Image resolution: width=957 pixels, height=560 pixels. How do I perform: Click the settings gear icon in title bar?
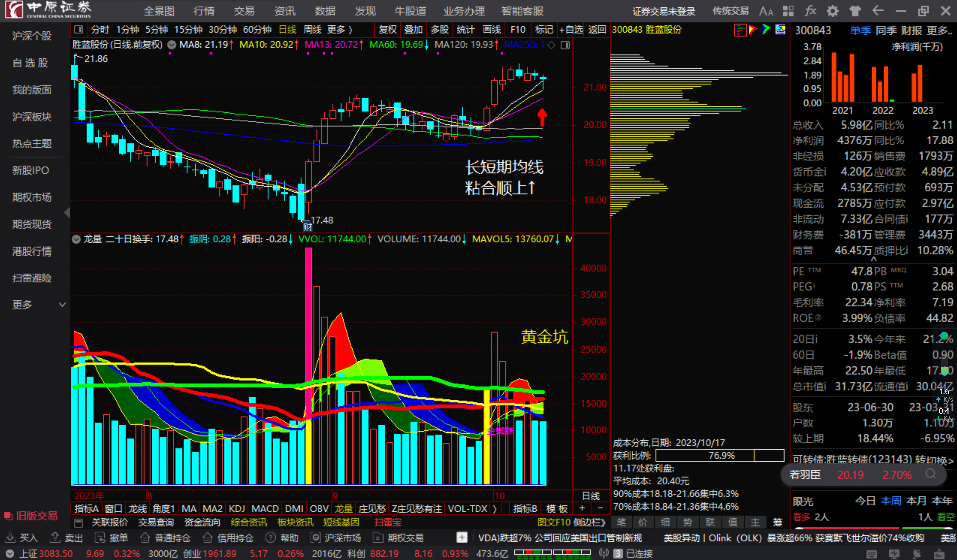(833, 11)
